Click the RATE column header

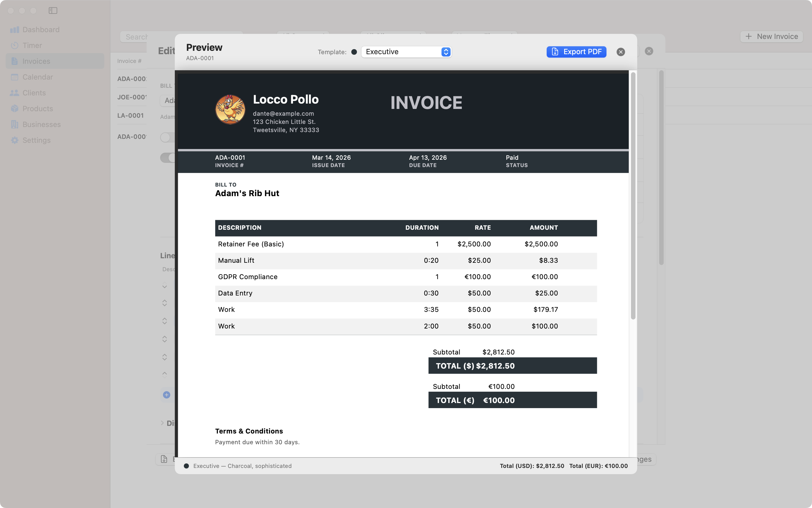pos(483,227)
